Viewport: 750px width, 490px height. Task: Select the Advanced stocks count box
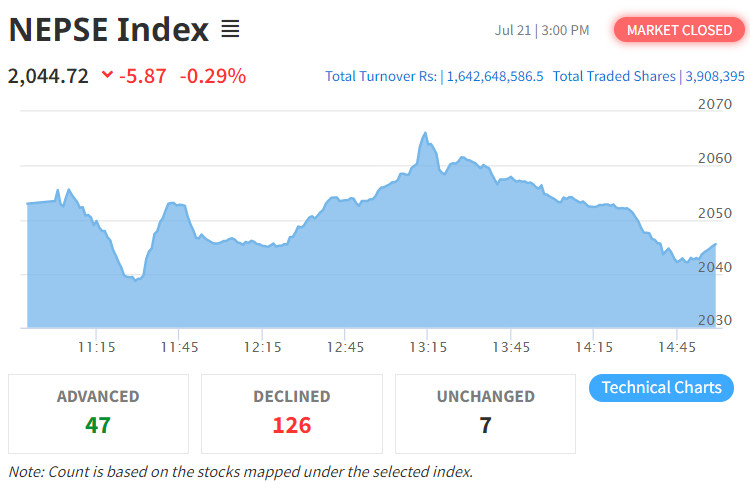point(98,413)
